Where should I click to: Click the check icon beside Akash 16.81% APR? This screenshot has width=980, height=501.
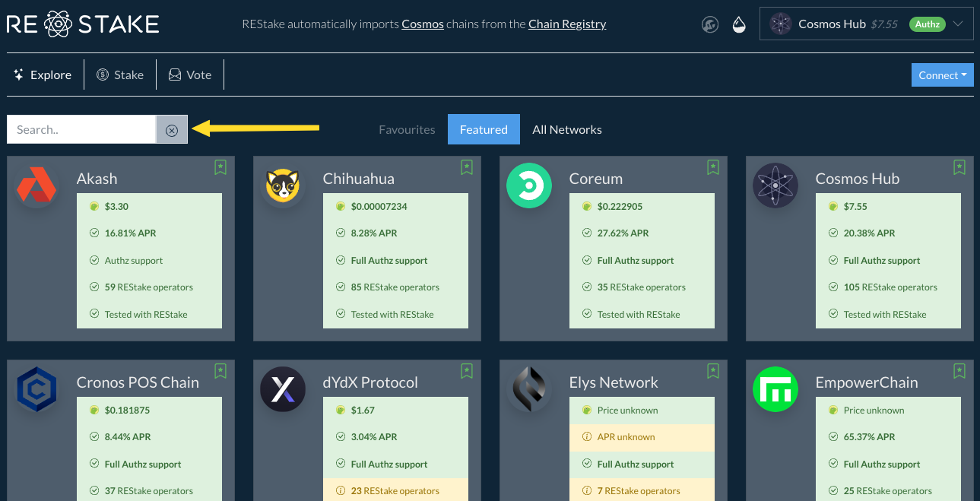(x=95, y=233)
